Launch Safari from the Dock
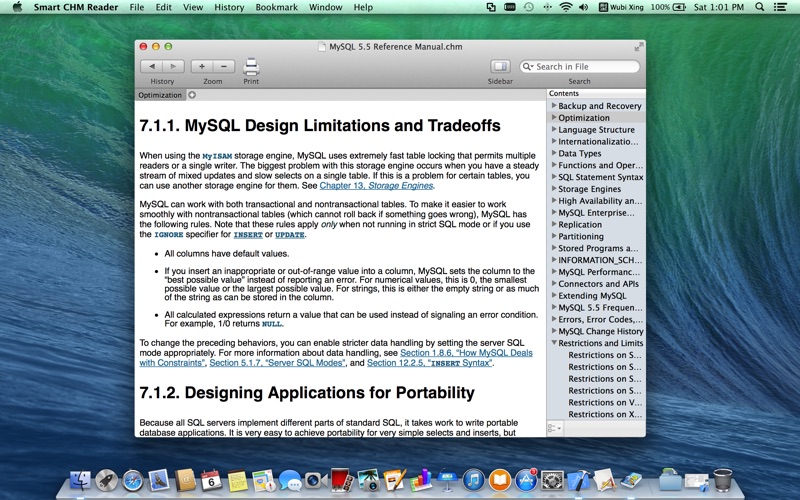 click(133, 480)
